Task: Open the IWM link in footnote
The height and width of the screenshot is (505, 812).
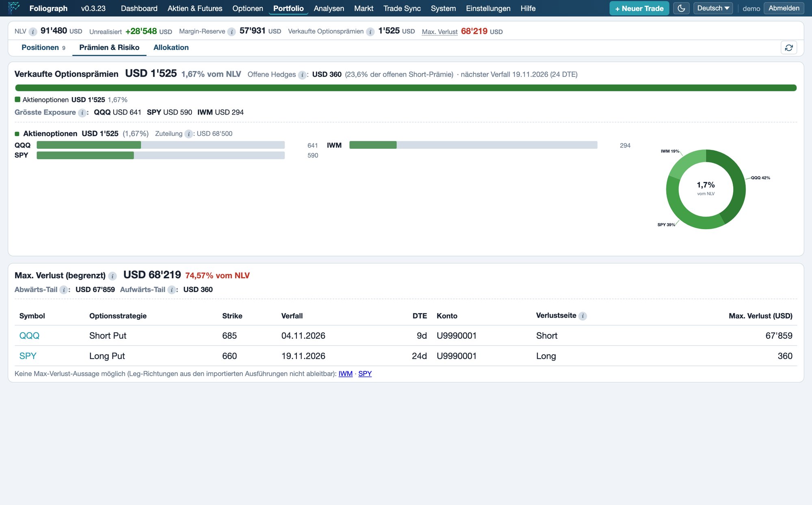Action: (346, 374)
